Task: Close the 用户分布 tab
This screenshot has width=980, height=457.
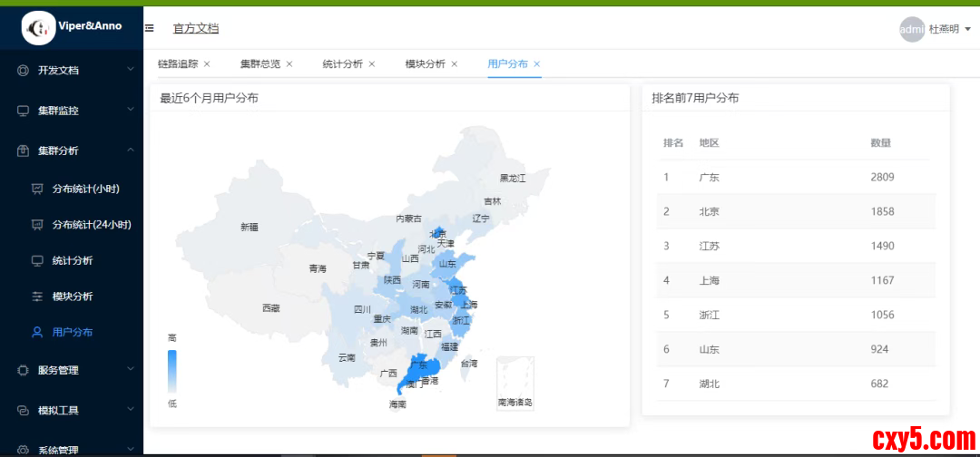Action: (537, 64)
